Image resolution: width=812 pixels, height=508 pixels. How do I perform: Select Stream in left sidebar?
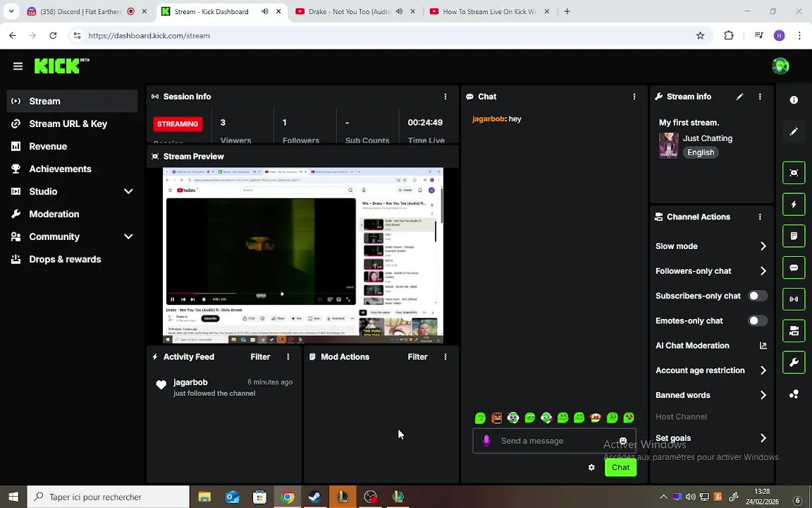[72, 101]
